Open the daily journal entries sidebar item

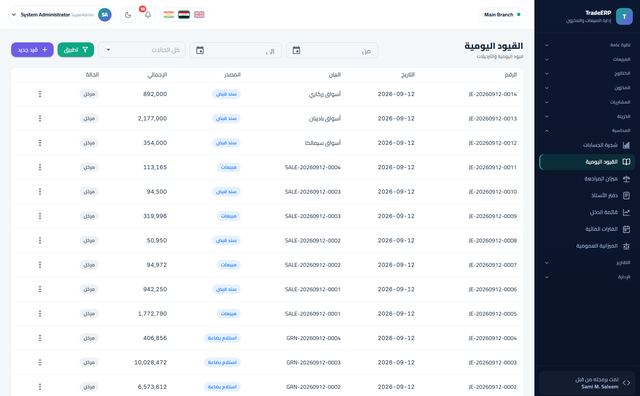587,162
